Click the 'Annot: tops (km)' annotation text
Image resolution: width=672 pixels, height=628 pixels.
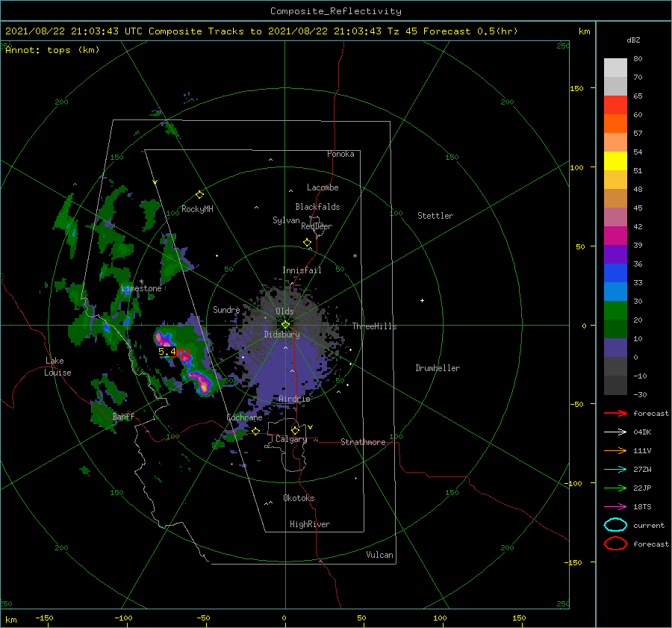tap(52, 50)
